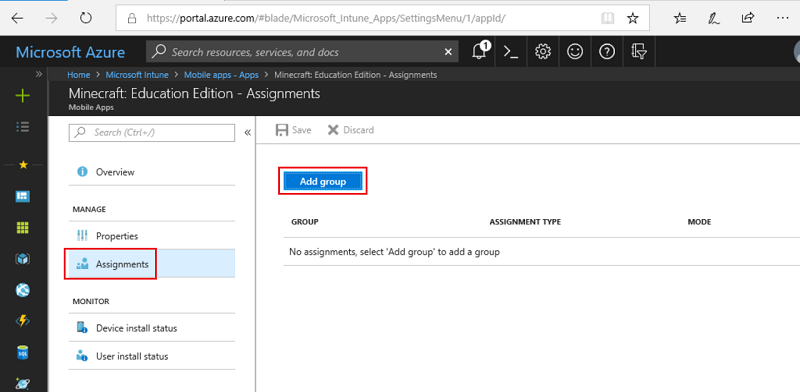The height and width of the screenshot is (392, 800).
Task: Click Mobile apps - Apps breadcrumb
Action: click(x=221, y=75)
